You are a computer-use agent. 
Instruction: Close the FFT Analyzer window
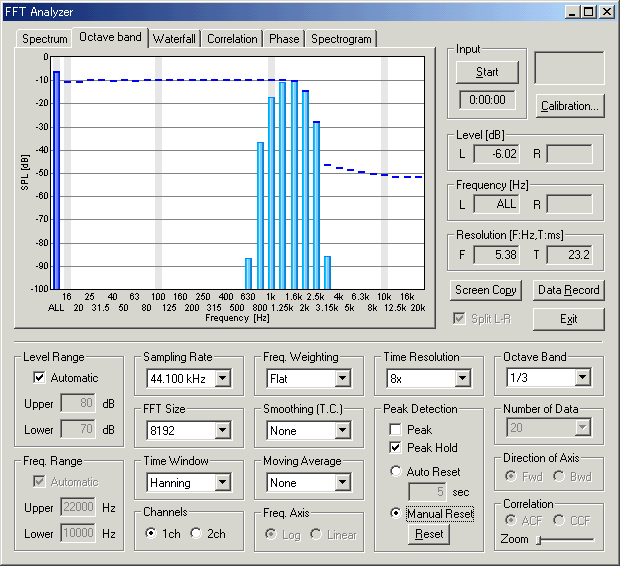pos(607,12)
